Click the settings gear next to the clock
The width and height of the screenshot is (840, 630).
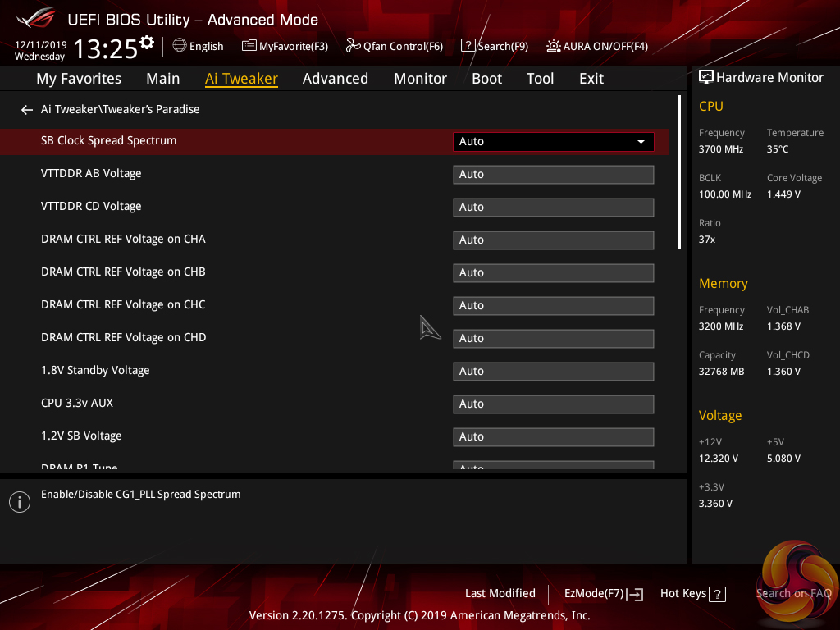click(x=147, y=42)
